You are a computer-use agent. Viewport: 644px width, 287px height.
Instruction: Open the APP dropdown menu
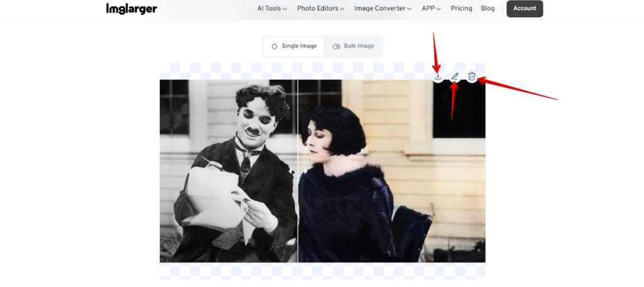click(431, 9)
